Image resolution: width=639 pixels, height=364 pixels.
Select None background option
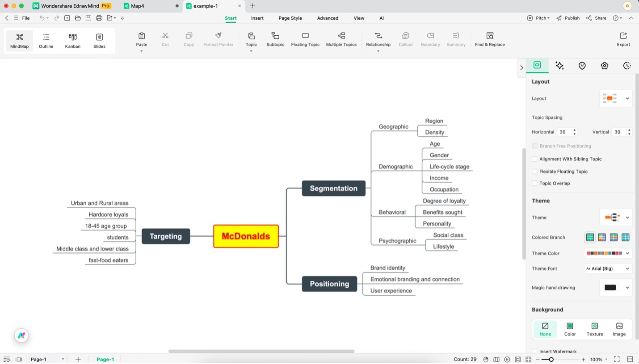pos(545,329)
